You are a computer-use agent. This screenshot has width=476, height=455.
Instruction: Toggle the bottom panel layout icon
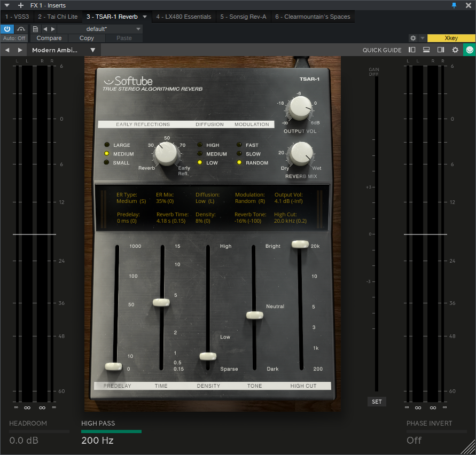pyautogui.click(x=426, y=50)
